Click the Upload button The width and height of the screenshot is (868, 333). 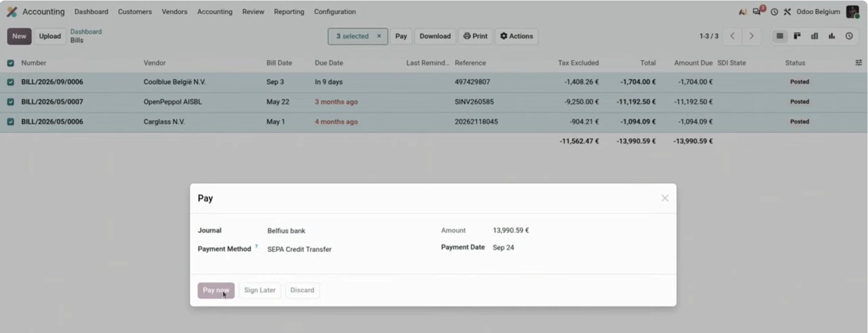[x=50, y=36]
